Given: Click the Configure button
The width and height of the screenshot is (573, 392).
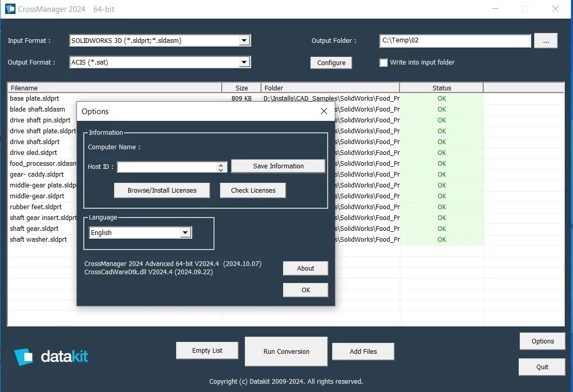Looking at the screenshot, I should coord(331,62).
